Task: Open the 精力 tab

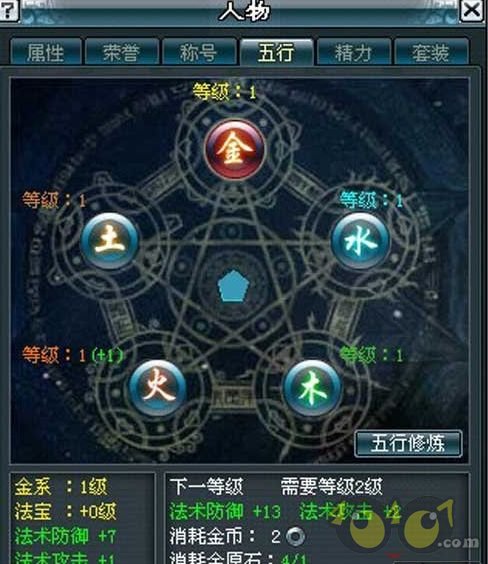Action: [354, 53]
